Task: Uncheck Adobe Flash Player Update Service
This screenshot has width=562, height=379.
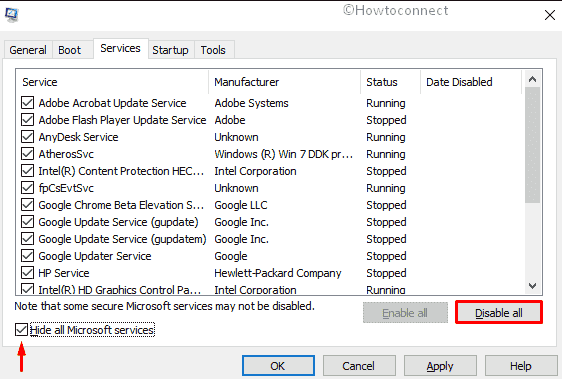Action: [28, 120]
